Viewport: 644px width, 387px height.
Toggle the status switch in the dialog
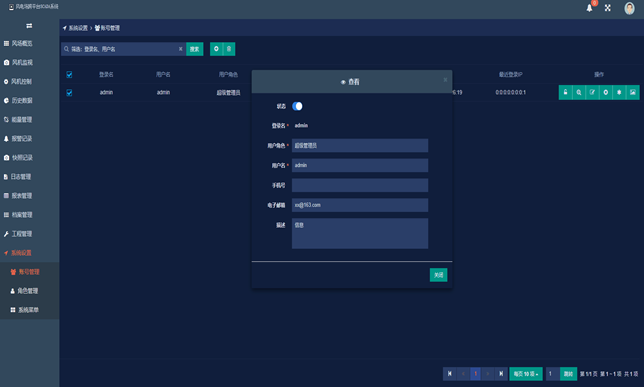click(x=297, y=106)
